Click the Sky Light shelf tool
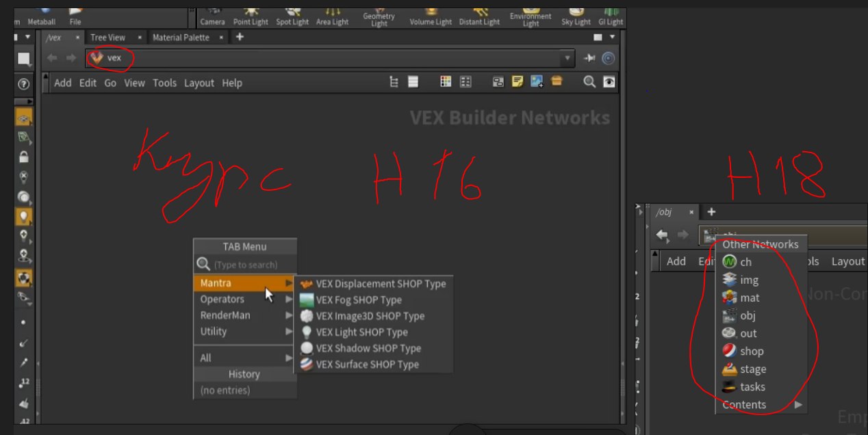The image size is (868, 435). (576, 16)
